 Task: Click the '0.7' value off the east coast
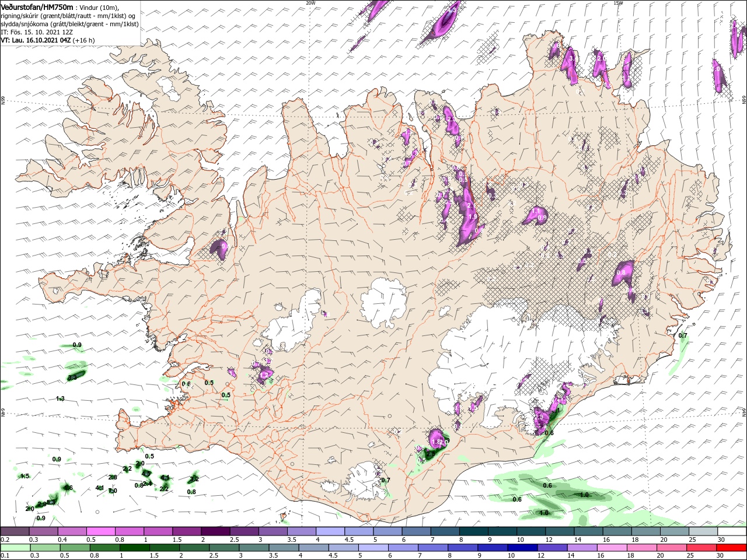683,335
